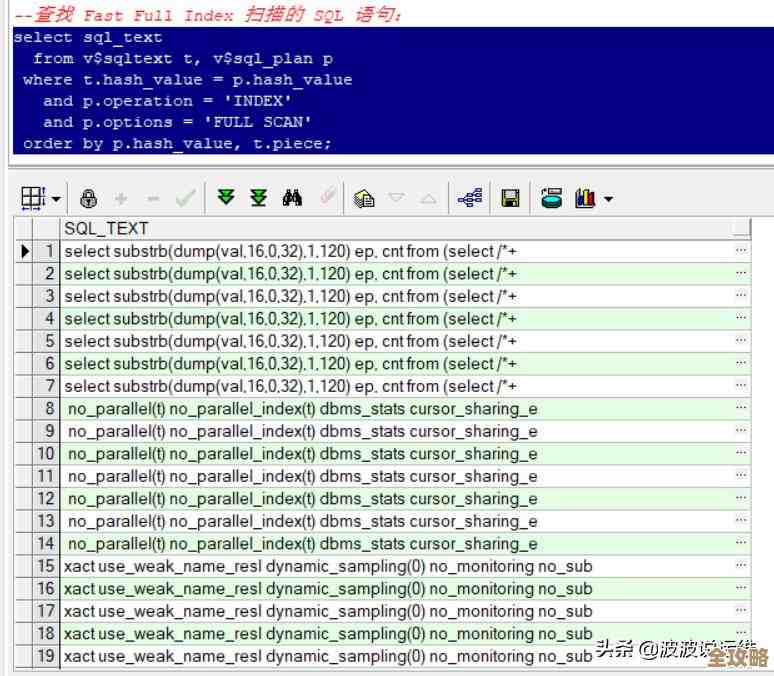Click the lock (edit data) icon
The height and width of the screenshot is (676, 774).
(x=89, y=199)
